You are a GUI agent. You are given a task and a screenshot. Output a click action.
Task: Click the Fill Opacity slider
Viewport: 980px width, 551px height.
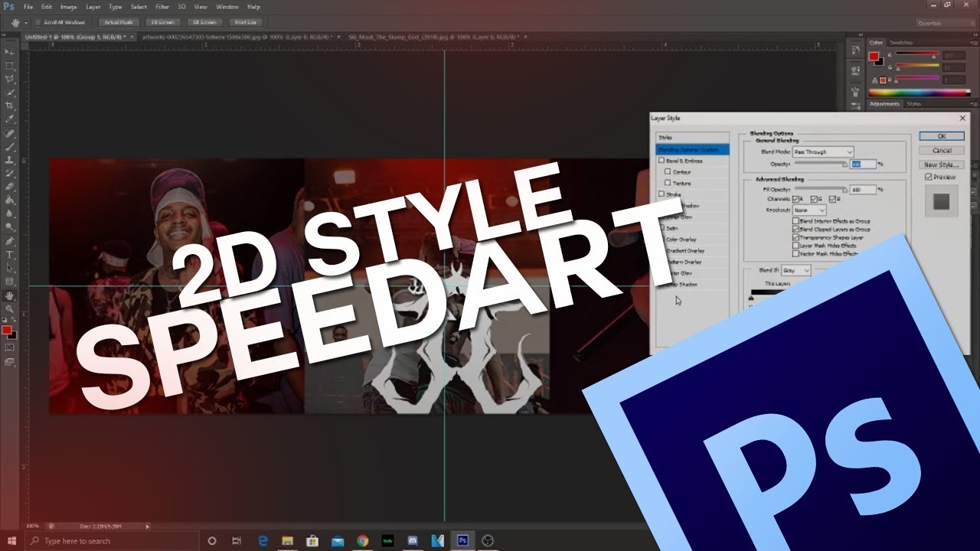(x=820, y=189)
